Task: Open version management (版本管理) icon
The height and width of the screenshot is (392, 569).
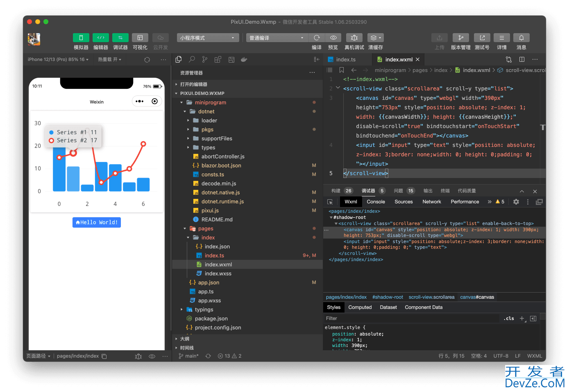Action: coord(460,38)
